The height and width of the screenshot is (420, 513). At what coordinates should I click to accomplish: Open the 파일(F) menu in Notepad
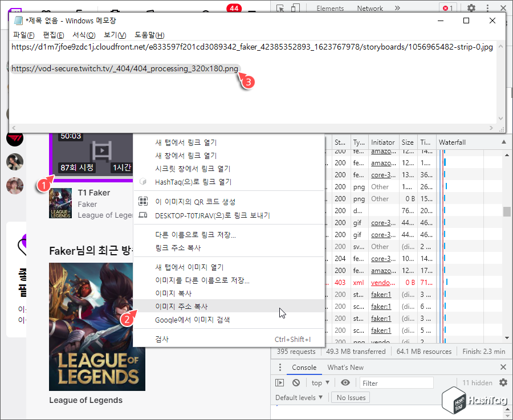coord(23,35)
